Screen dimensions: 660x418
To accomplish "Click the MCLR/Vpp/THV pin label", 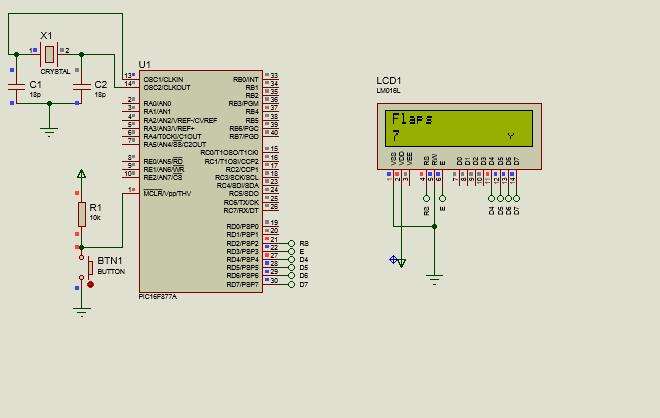I will [x=167, y=194].
